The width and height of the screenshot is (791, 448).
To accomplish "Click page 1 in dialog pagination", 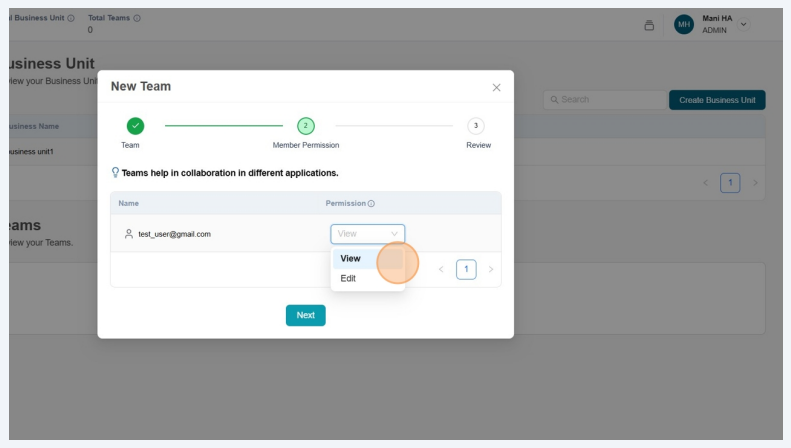I will click(x=466, y=269).
